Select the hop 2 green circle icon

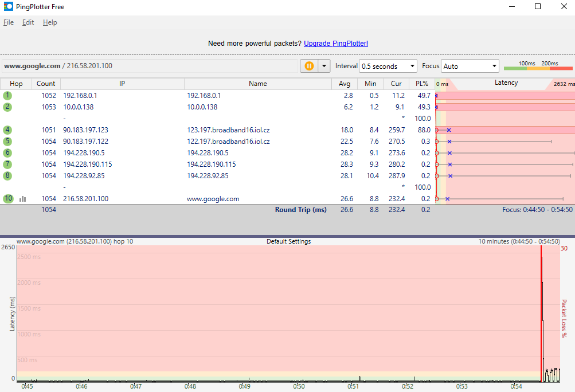pyautogui.click(x=7, y=107)
